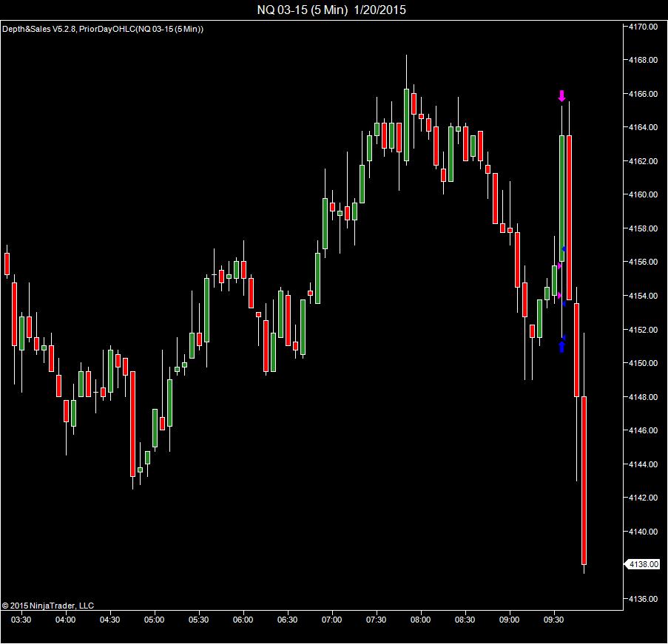Select the long red candle bottoming near 4143 before 05:00
This screenshot has width=668, height=644.
click(x=133, y=424)
